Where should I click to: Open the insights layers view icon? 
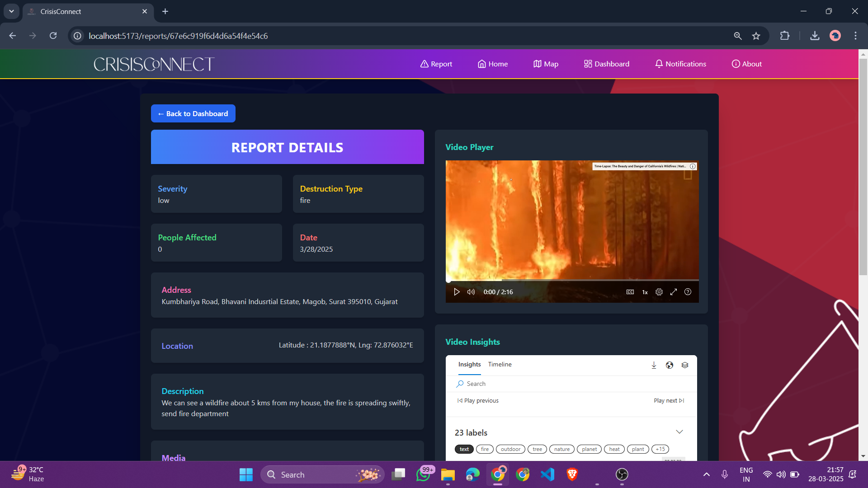pos(685,365)
